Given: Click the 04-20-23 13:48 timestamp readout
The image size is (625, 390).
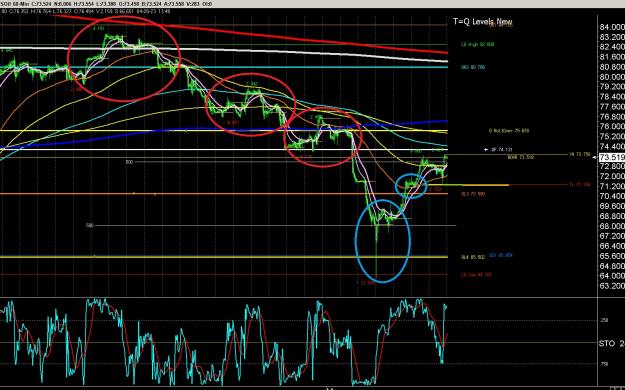Looking at the screenshot, I should point(153,11).
